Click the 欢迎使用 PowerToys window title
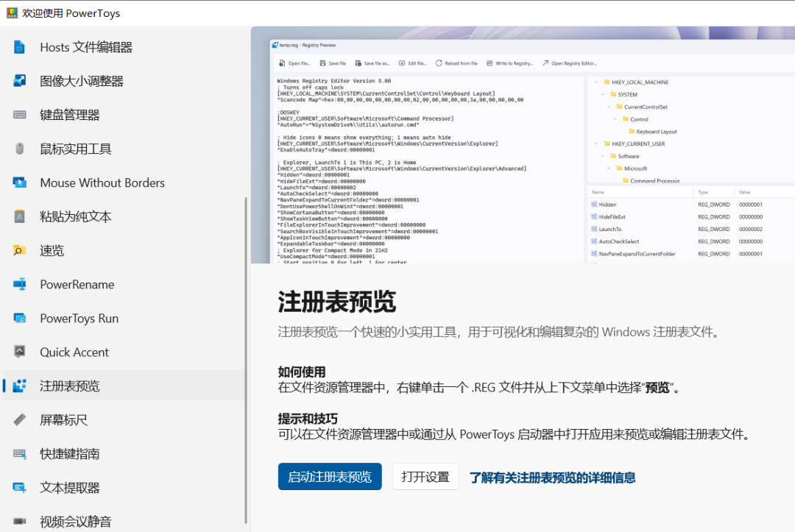This screenshot has width=795, height=532. click(71, 13)
